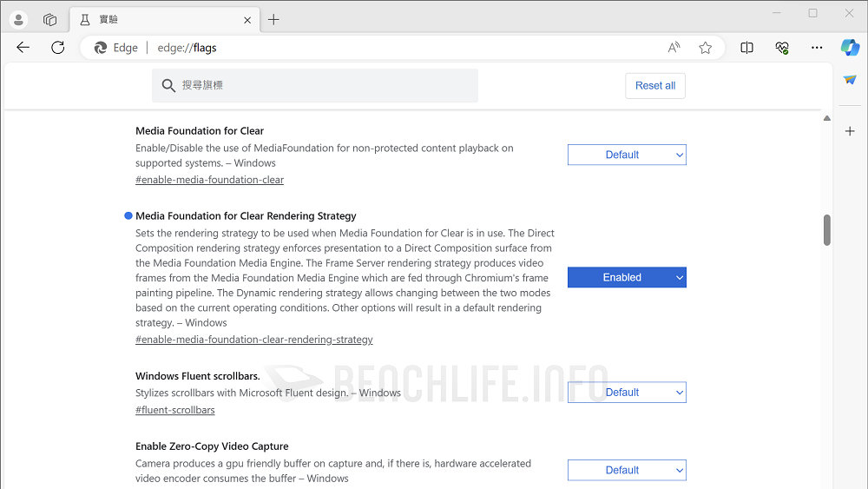Image resolution: width=868 pixels, height=489 pixels.
Task: Click the read aloud icon in address bar
Action: click(674, 48)
